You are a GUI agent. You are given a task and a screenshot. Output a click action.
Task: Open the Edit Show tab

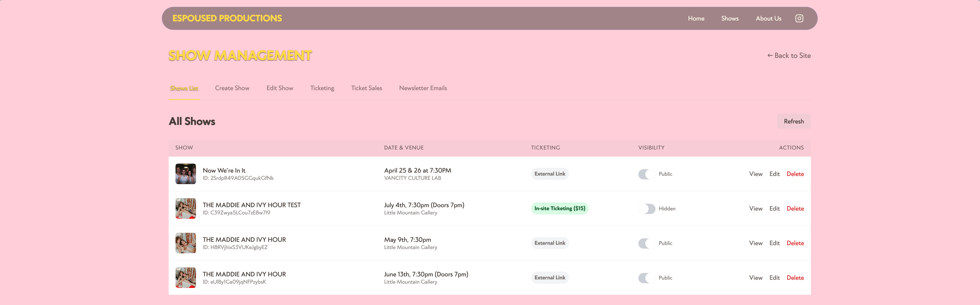pyautogui.click(x=280, y=88)
